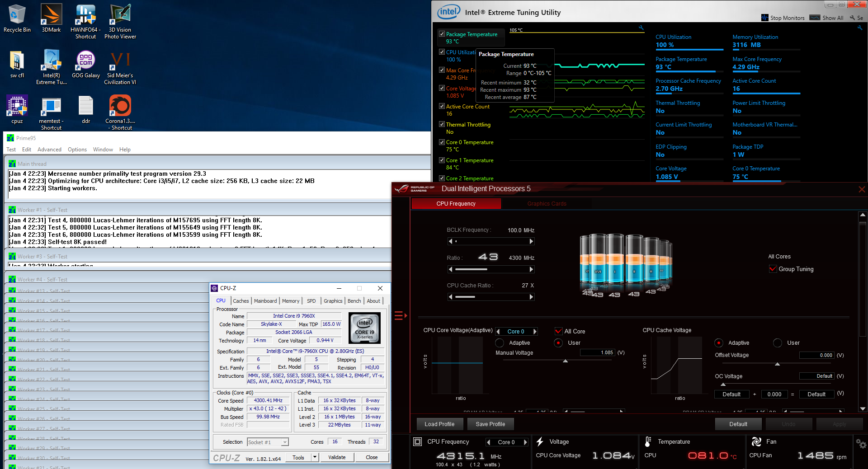Increase the CPU Cache Ratio with right arrow
The height and width of the screenshot is (469, 868).
(531, 297)
